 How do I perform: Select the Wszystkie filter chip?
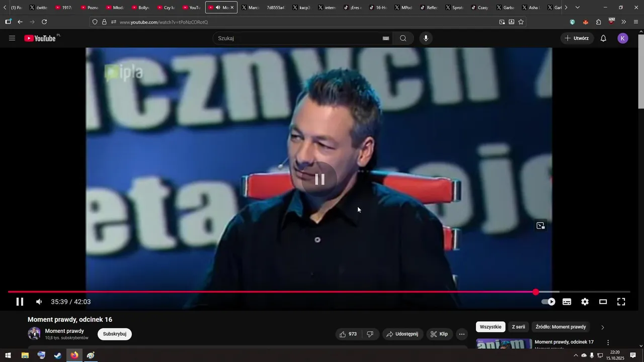click(x=491, y=327)
